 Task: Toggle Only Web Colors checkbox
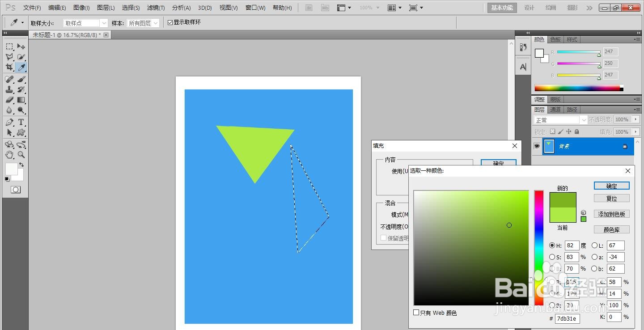(x=416, y=313)
